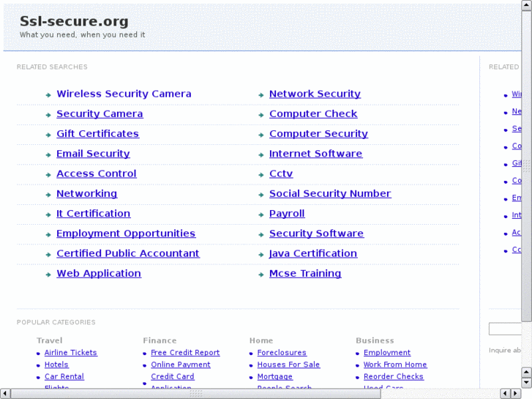This screenshot has height=399, width=532.
Task: Click the Hotels link under Travel
Action: coord(56,365)
